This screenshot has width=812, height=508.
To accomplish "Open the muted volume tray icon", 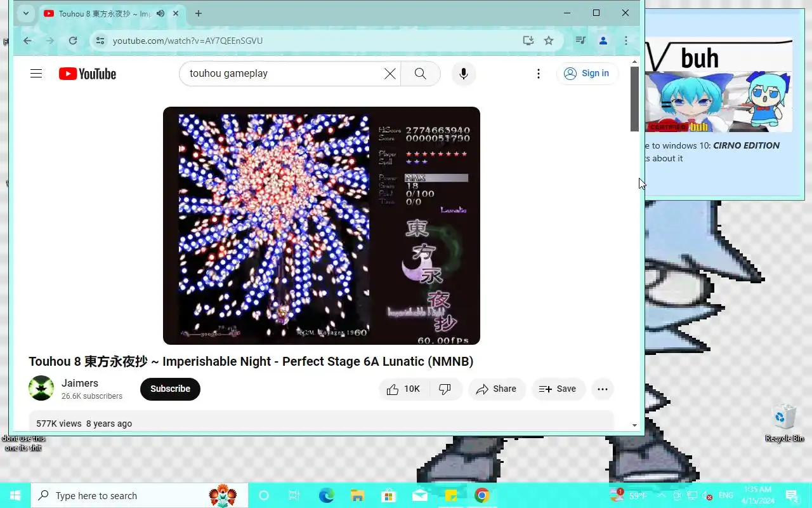I will point(708,495).
